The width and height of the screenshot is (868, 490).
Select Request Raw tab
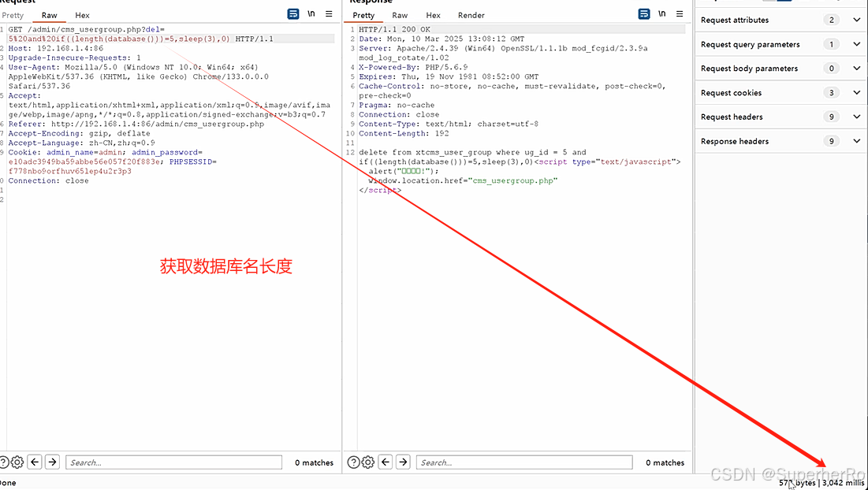[49, 16]
